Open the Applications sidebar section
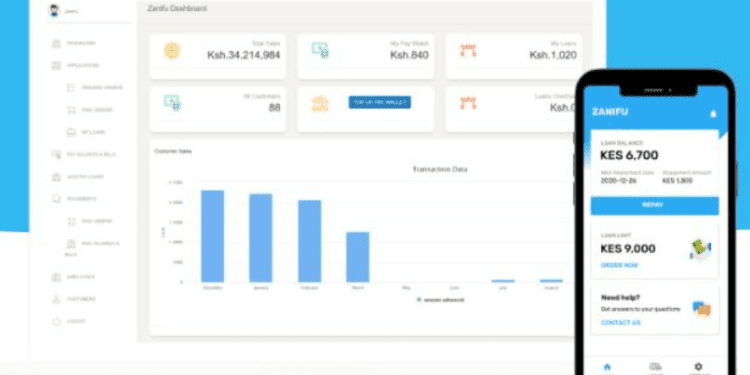This screenshot has height=375, width=750. pyautogui.click(x=75, y=66)
